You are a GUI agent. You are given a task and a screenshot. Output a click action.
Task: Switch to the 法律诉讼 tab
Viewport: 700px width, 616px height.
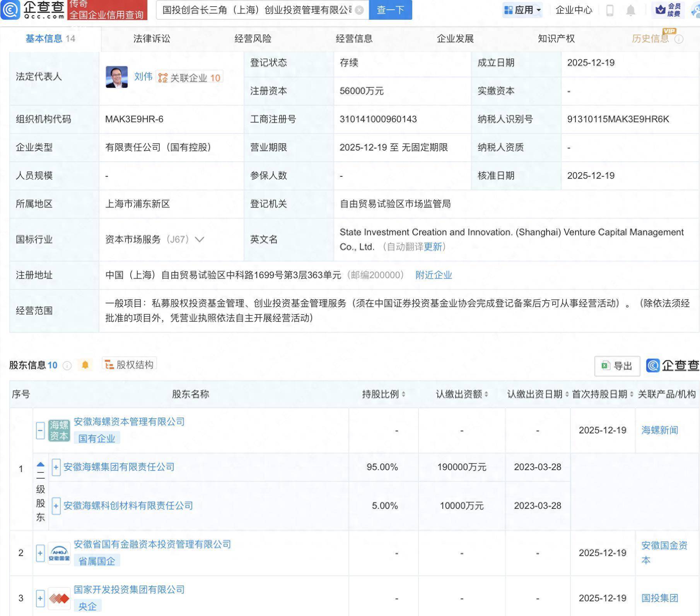click(x=152, y=38)
